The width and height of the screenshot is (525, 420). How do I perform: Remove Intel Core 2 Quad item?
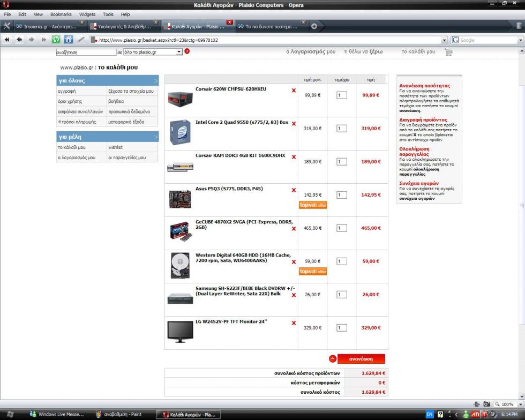click(294, 124)
